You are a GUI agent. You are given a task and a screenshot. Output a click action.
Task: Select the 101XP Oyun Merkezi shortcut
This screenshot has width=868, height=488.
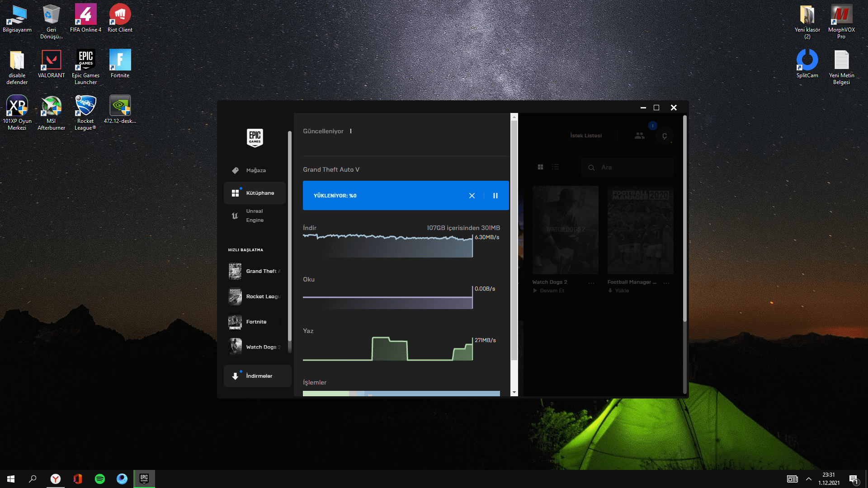click(x=17, y=113)
